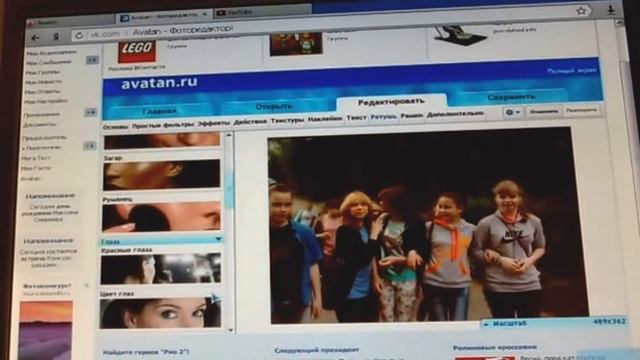Viewport: 640px width, 360px height.
Task: Select the Румянец retouch tool thumbnail
Action: click(x=161, y=216)
